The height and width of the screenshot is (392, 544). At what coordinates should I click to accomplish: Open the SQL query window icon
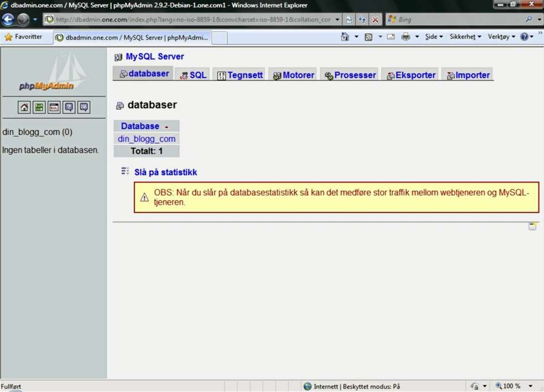pos(54,107)
